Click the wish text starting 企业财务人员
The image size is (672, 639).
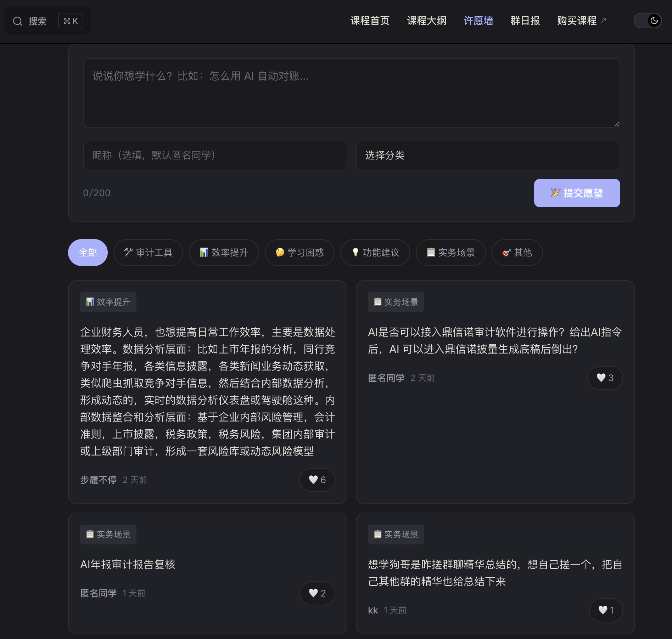coord(207,391)
